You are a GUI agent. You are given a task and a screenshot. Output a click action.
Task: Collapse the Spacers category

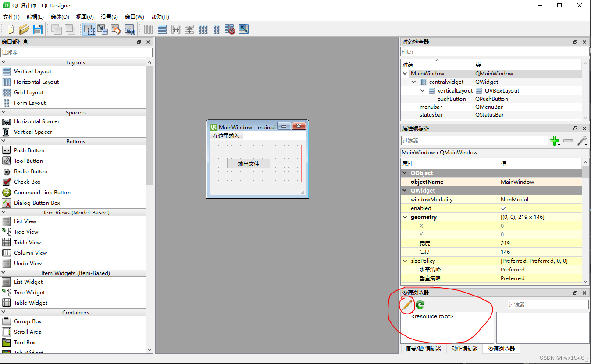tap(3, 112)
